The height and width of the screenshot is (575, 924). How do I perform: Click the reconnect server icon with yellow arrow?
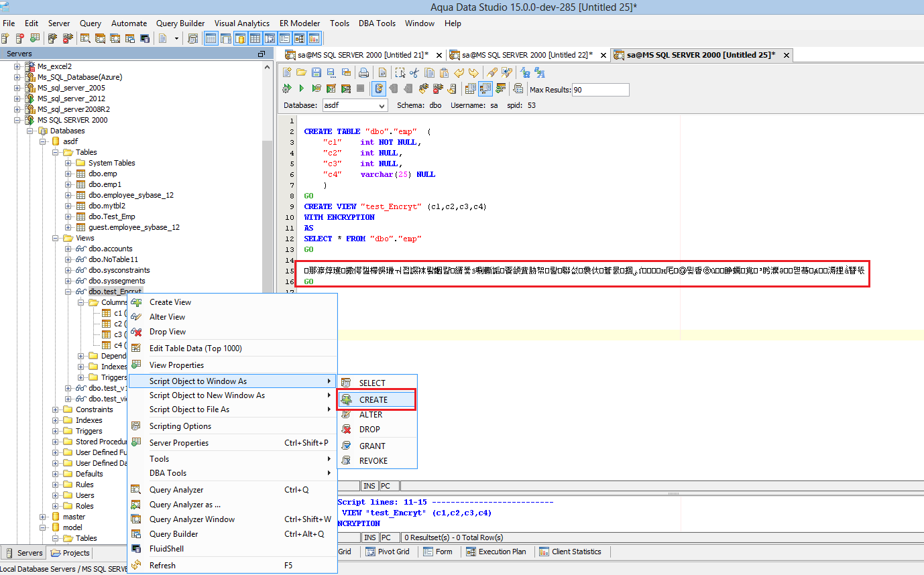click(452, 88)
